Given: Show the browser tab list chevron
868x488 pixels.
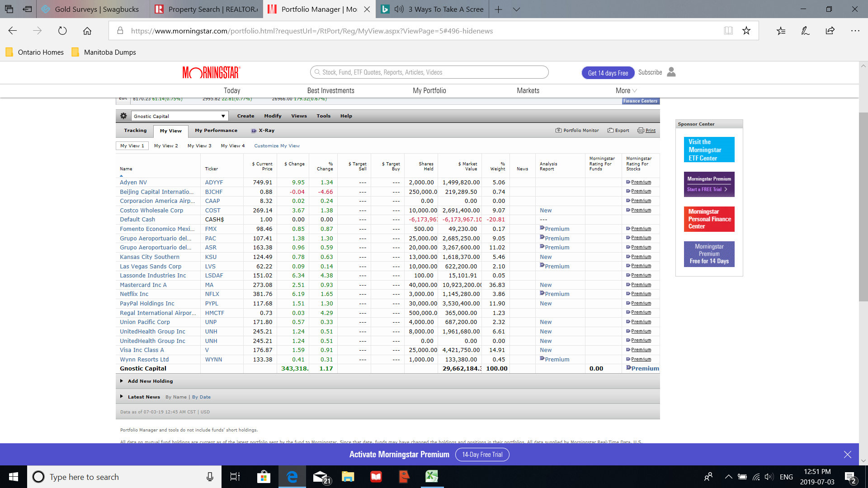Looking at the screenshot, I should tap(516, 9).
